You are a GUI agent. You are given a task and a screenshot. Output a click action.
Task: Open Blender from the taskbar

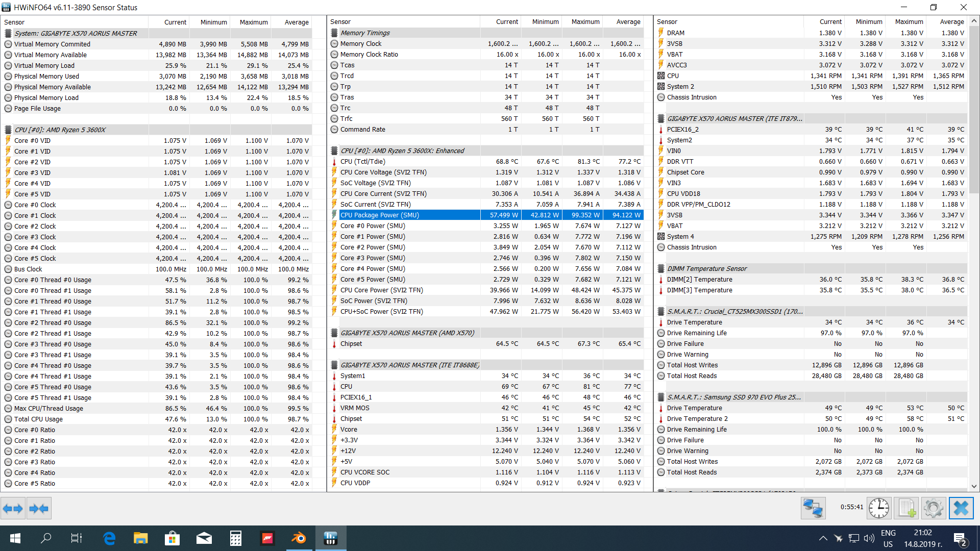(x=299, y=538)
